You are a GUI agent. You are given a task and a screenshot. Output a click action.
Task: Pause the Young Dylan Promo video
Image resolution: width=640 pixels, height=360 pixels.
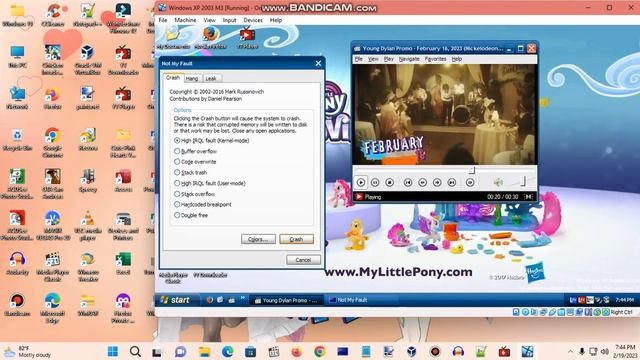(x=375, y=182)
